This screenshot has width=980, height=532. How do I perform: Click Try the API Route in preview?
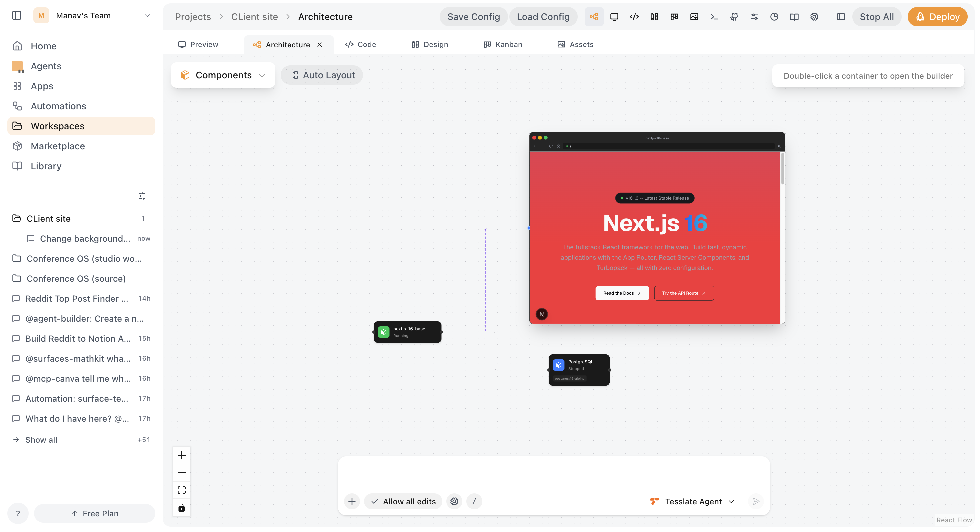pos(684,293)
